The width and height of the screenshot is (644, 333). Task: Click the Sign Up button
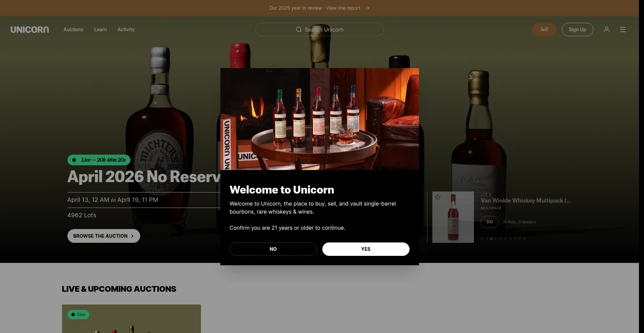(x=577, y=30)
